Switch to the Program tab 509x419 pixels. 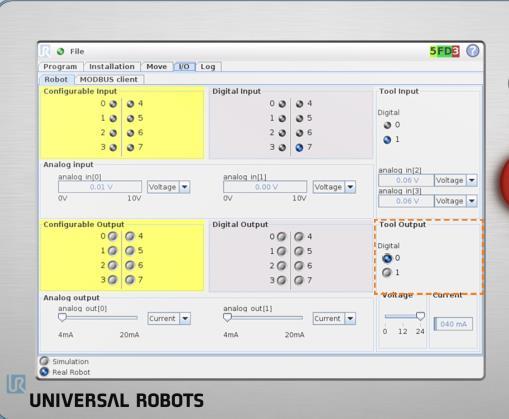tap(60, 67)
